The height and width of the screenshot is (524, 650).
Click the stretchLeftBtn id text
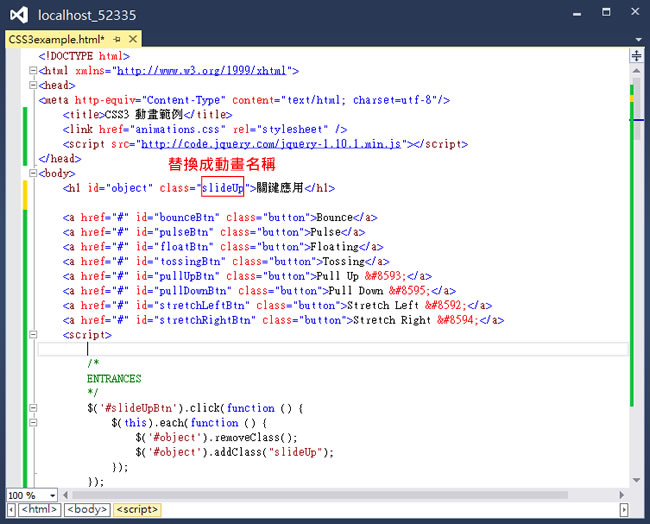(202, 306)
